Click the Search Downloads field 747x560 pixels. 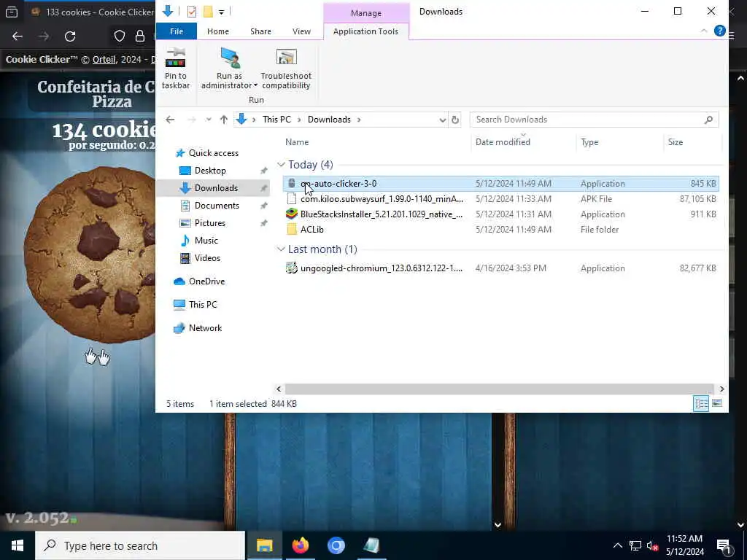coord(594,120)
